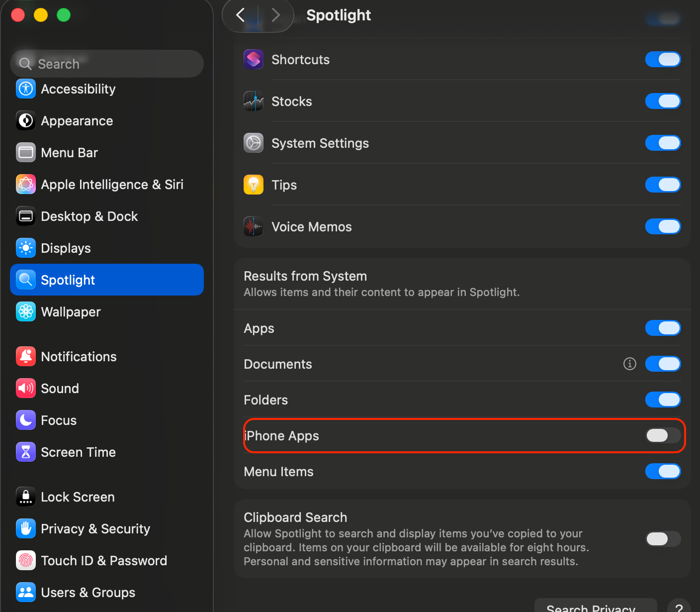Select Desktop & Dock in sidebar
The height and width of the screenshot is (612, 700).
pyautogui.click(x=89, y=216)
